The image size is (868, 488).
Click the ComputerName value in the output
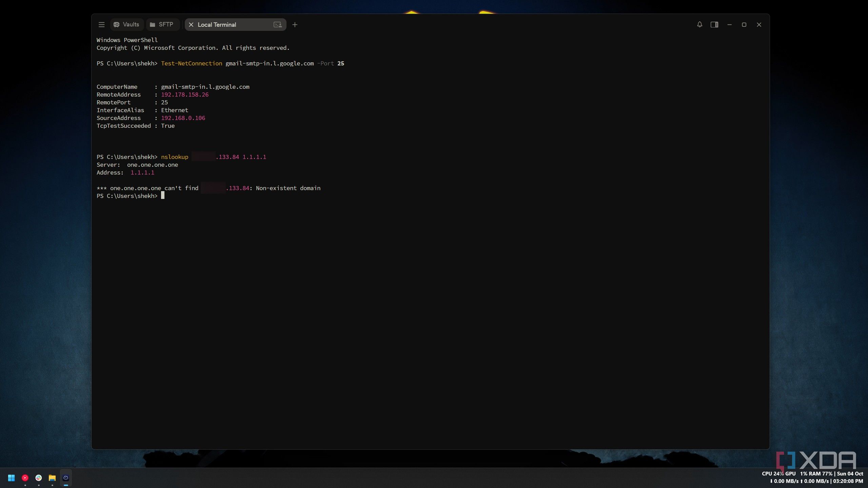click(205, 87)
